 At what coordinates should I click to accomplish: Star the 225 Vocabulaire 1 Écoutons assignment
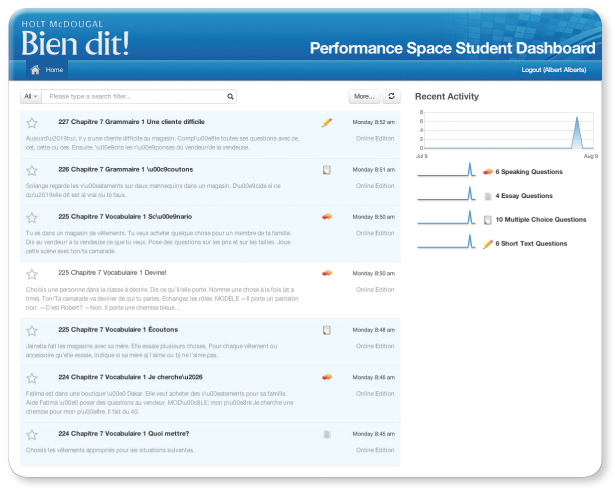(32, 331)
